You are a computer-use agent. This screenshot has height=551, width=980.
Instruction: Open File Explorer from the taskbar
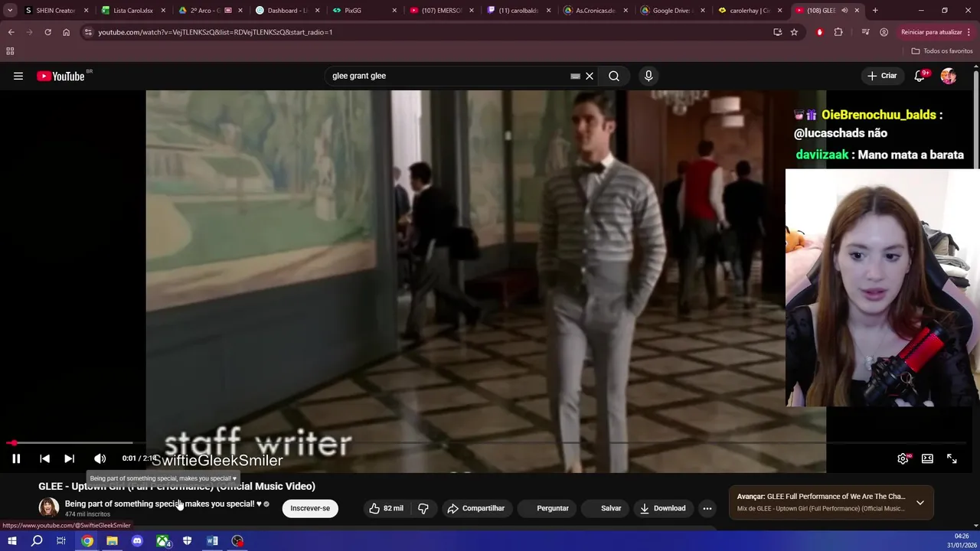pyautogui.click(x=112, y=541)
